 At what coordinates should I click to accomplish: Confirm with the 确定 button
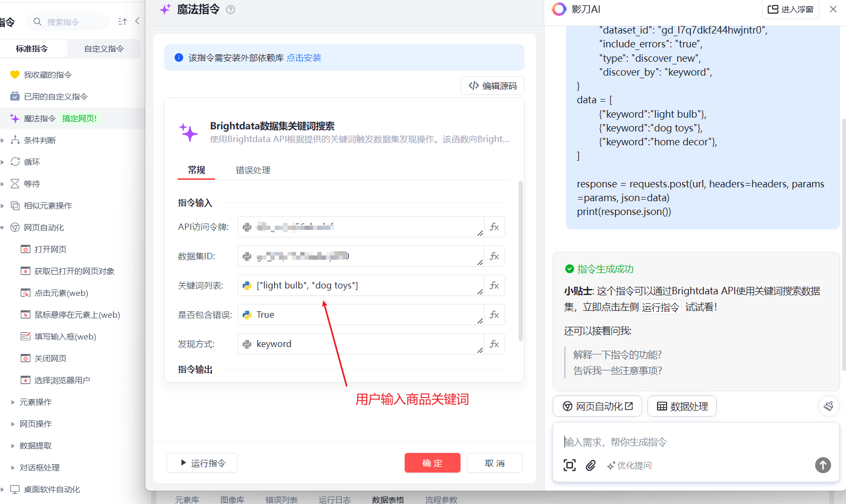click(432, 463)
